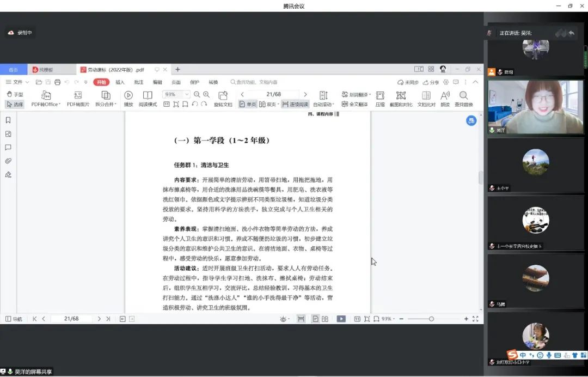Open quick access toolbar customize arrow
The image size is (588, 377).
pyautogui.click(x=86, y=82)
